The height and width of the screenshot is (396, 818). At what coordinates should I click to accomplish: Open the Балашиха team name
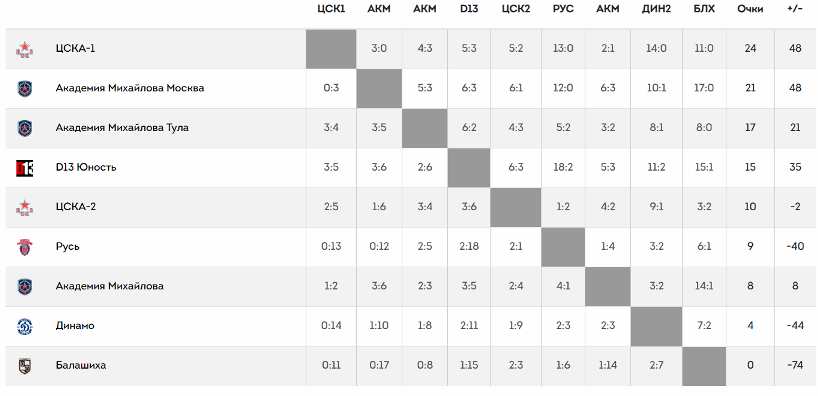tap(81, 366)
